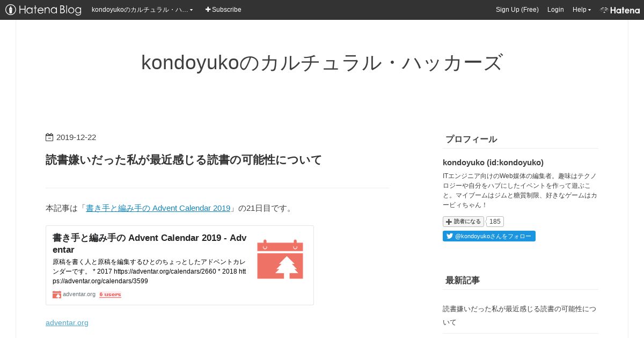The width and height of the screenshot is (644, 338).
Task: Click the adventar.org domain text in the card
Action: coord(79,294)
